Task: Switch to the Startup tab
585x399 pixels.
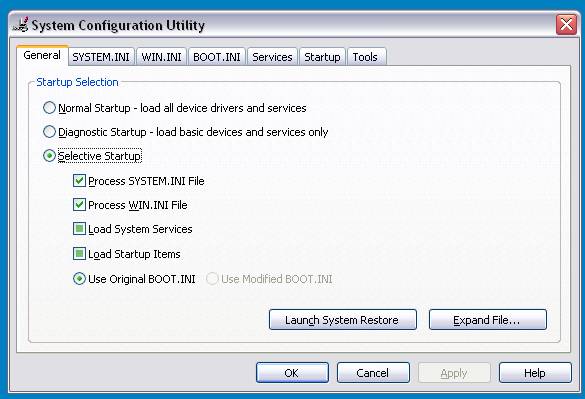Action: 322,57
